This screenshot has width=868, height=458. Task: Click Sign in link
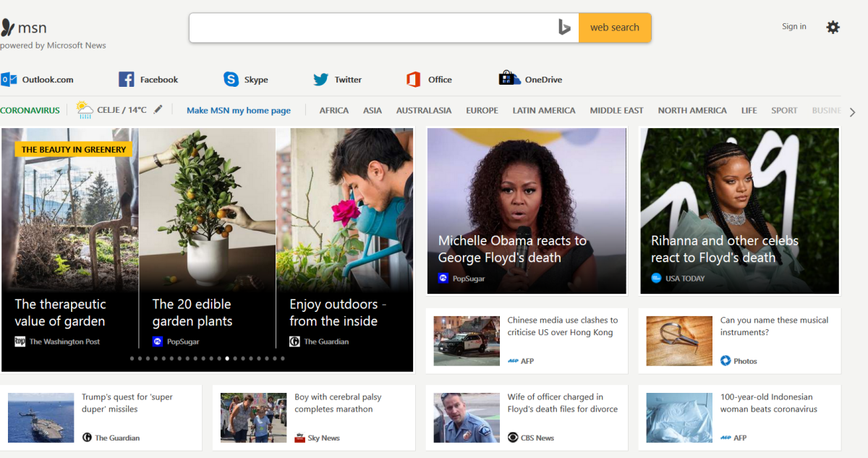point(793,27)
